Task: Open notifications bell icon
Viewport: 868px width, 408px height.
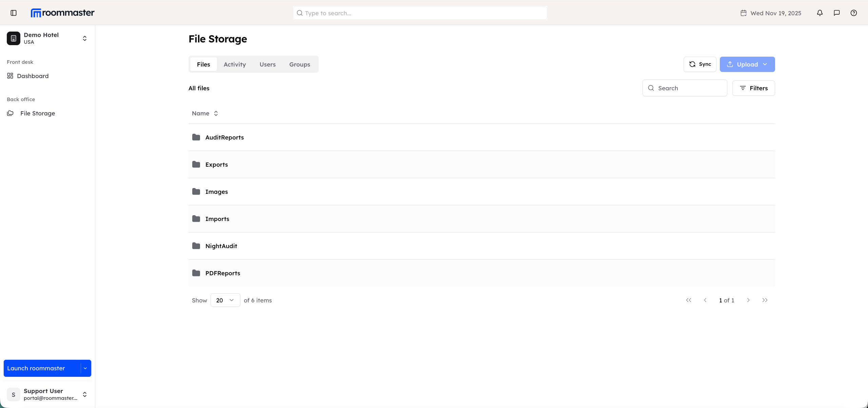Action: click(820, 13)
